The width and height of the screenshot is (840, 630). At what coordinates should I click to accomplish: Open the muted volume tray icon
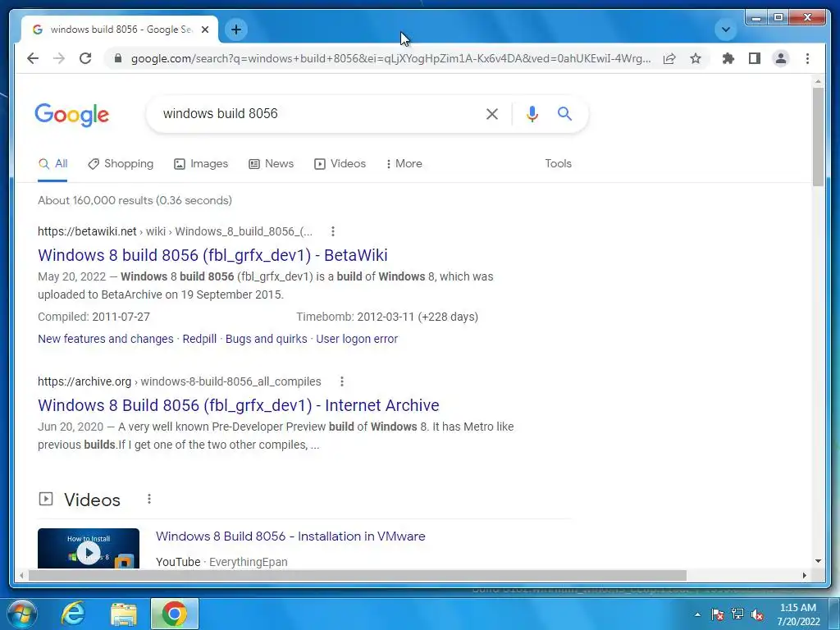[757, 614]
